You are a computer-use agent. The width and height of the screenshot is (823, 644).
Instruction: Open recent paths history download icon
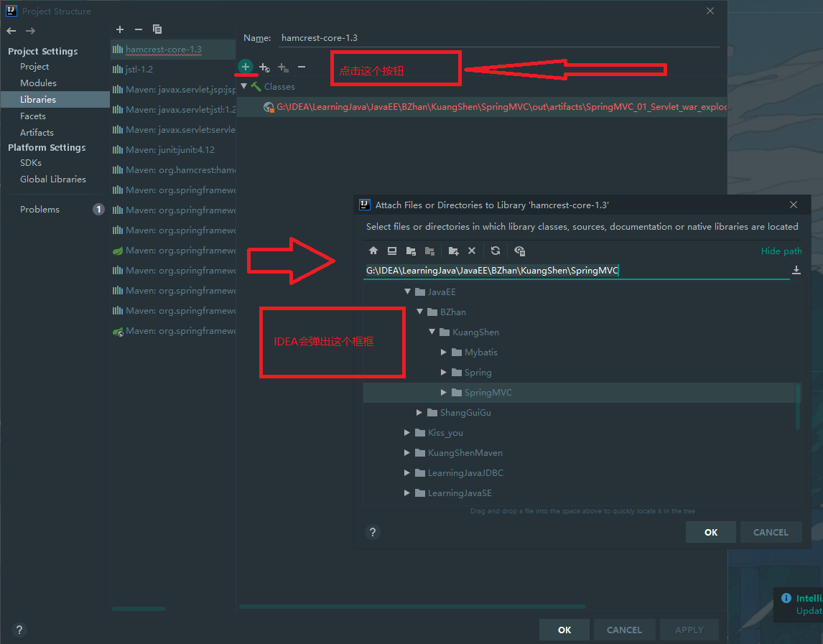pos(796,270)
